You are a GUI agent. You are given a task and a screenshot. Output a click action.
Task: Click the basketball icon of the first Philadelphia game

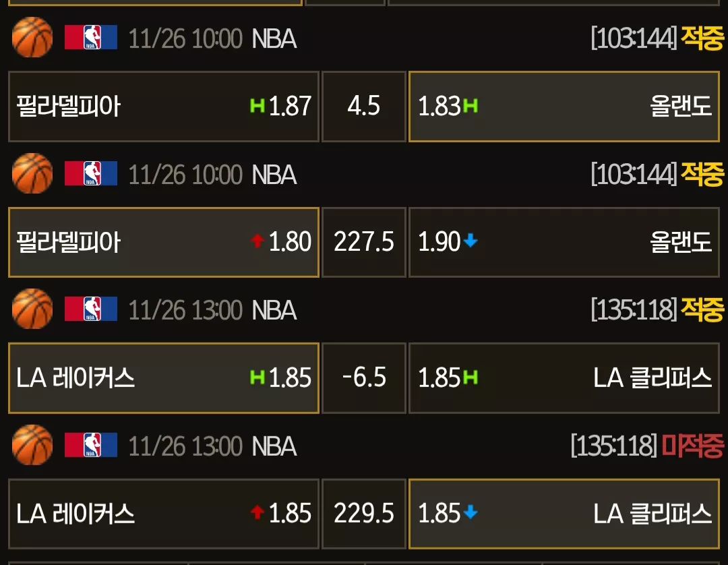32,37
